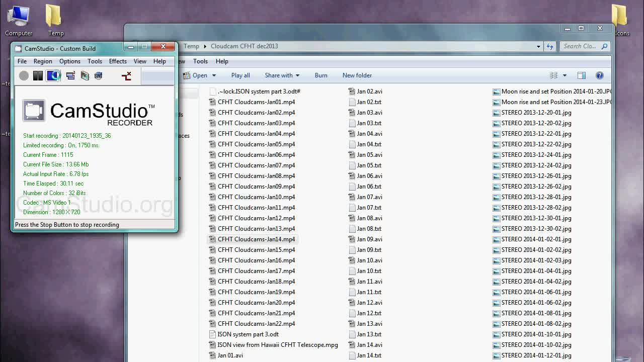The image size is (644, 362).
Task: Select the CFHT Cloudcams-Jan10.mp4 file name
Action: coord(257,197)
